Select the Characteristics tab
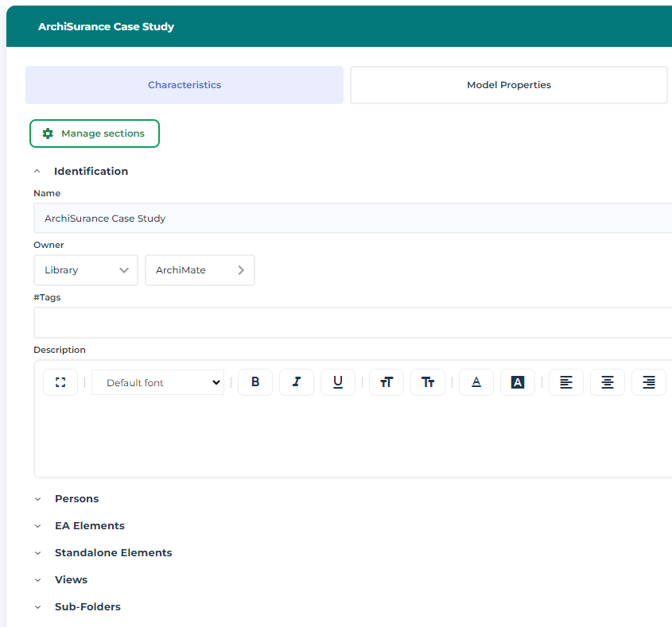Viewport: 672px width, 627px height. pyautogui.click(x=185, y=85)
